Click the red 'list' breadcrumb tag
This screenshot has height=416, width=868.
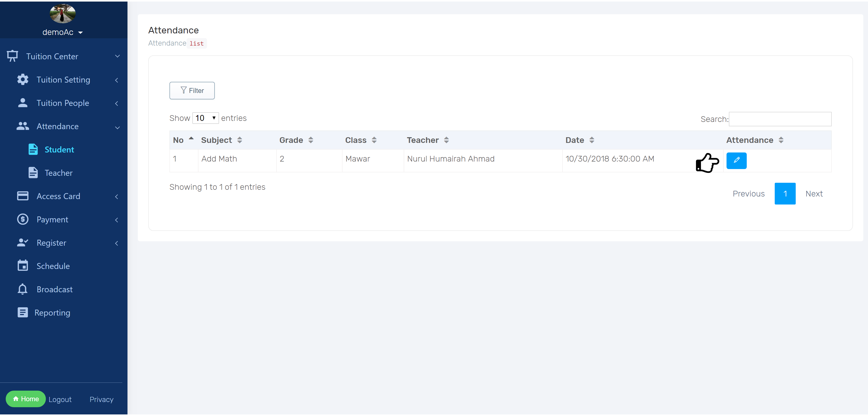(x=196, y=43)
